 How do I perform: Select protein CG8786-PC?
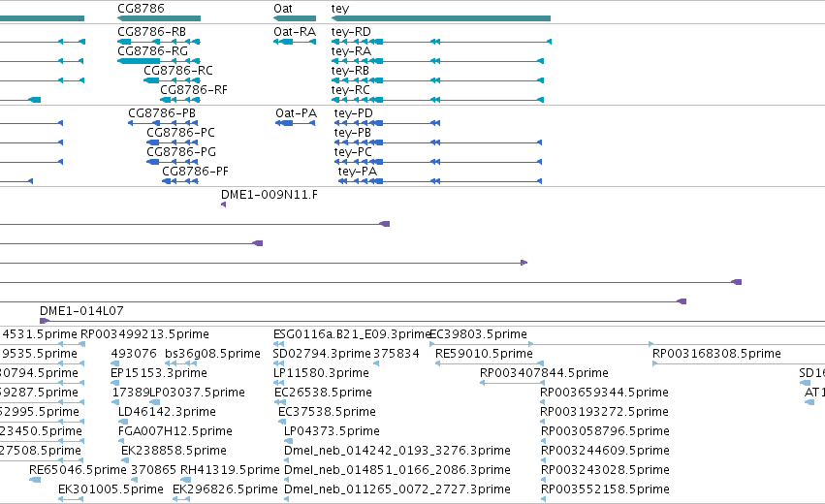(173, 142)
